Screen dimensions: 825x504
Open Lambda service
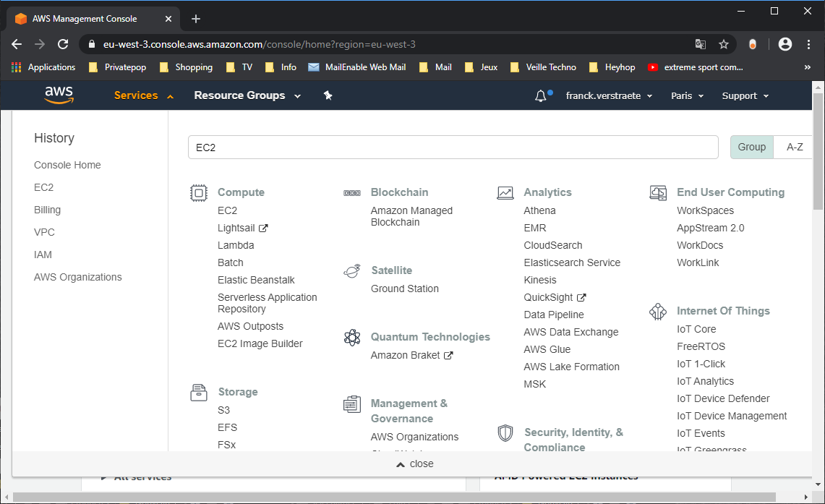(x=236, y=245)
